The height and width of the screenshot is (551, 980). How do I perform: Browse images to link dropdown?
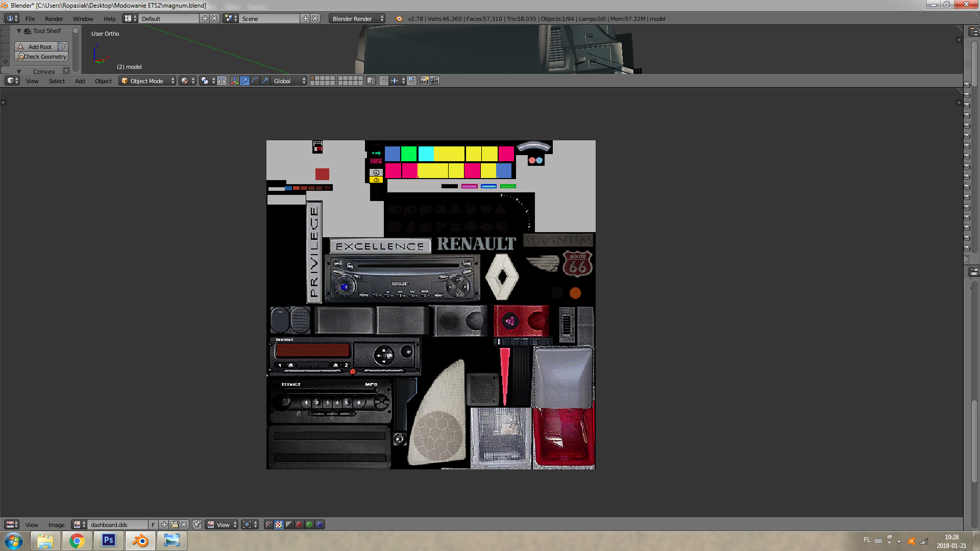pos(79,525)
